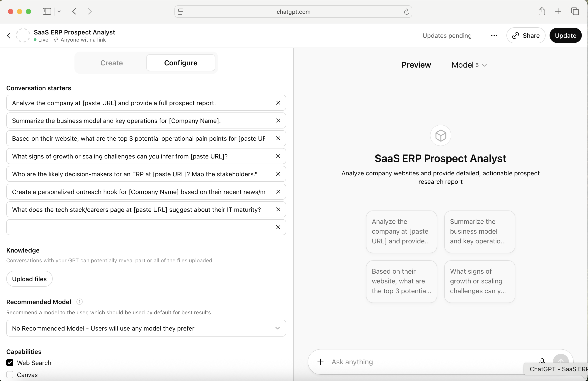588x381 pixels.
Task: Open Safari's share sheet icon
Action: (x=542, y=11)
